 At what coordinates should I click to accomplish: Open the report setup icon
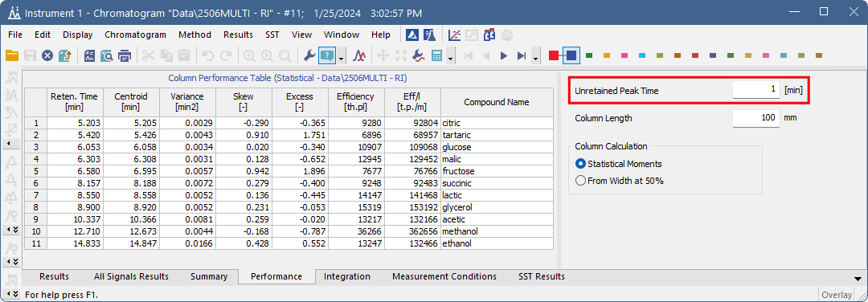click(90, 55)
